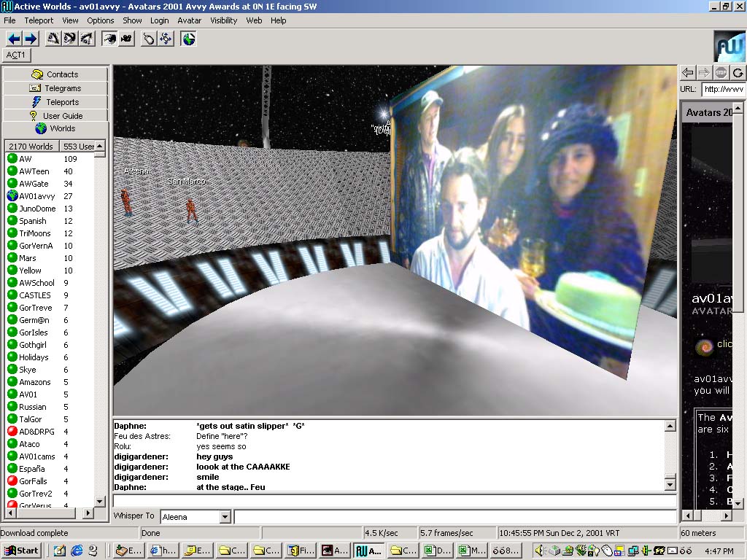Click the move mode crosshair arrows icon
The width and height of the screenshot is (747, 560).
tap(166, 39)
